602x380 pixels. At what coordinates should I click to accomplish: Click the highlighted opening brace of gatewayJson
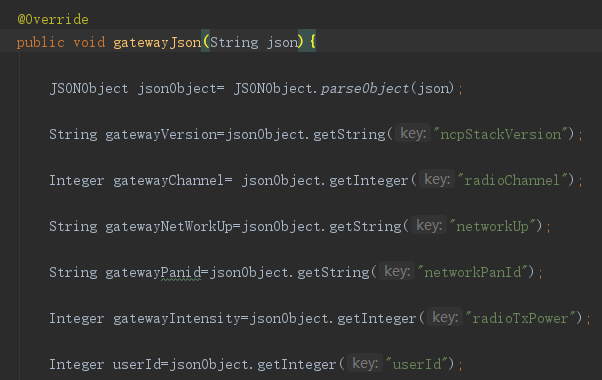(312, 41)
